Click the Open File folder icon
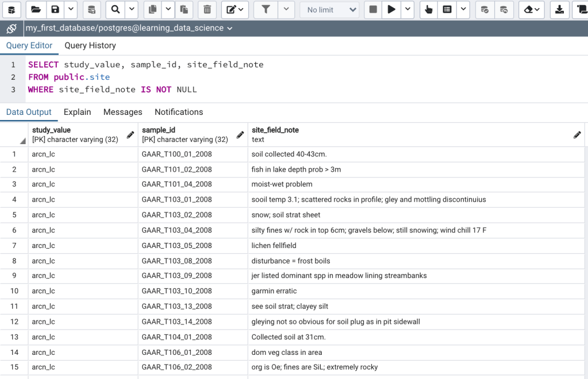Image resolution: width=588 pixels, height=379 pixels. pyautogui.click(x=36, y=10)
